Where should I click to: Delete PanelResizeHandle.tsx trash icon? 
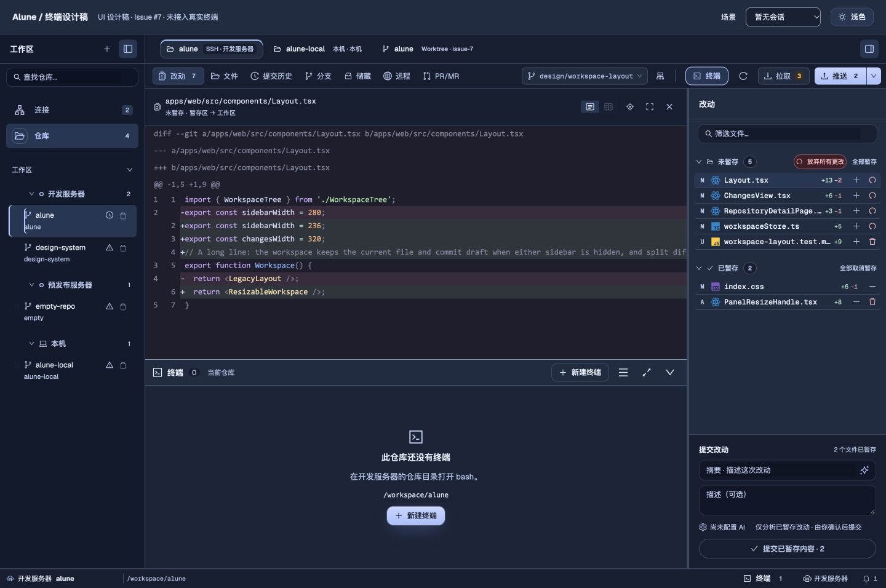(x=872, y=302)
